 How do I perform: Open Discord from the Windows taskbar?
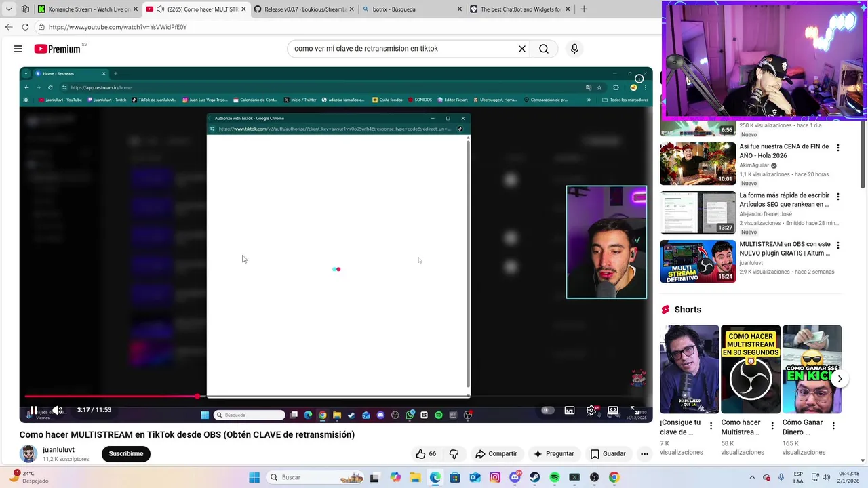(x=515, y=477)
